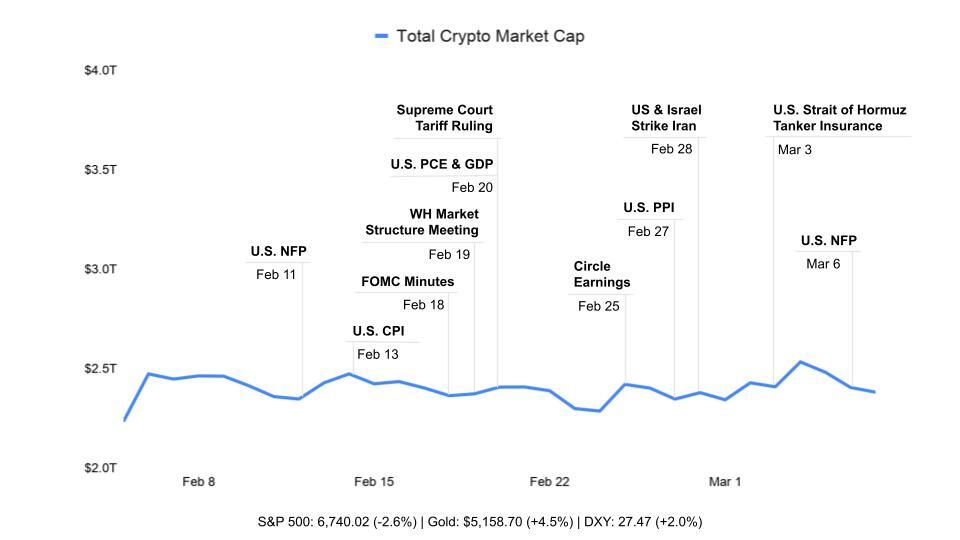Click the WH Market Structure Meeting annotation
This screenshot has width=960, height=540.
(422, 222)
